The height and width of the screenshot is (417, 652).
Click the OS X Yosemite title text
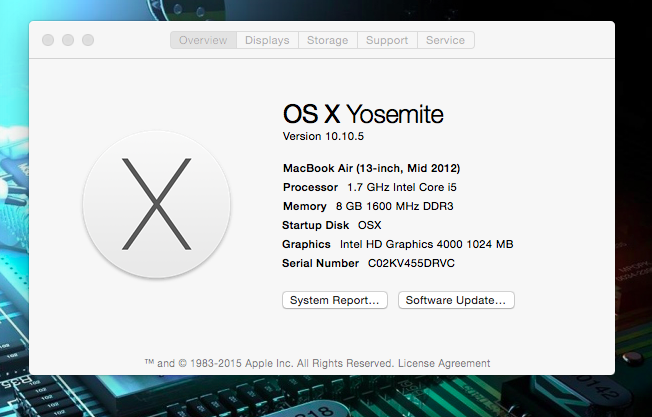point(363,112)
